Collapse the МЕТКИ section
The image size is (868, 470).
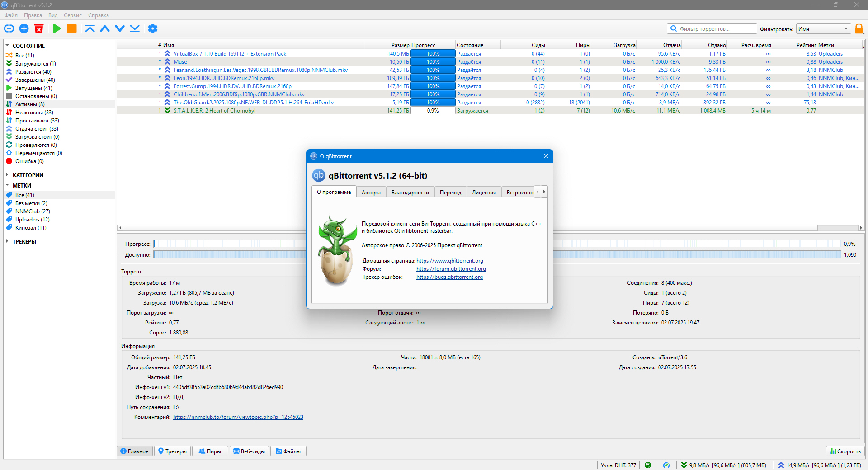[7, 185]
